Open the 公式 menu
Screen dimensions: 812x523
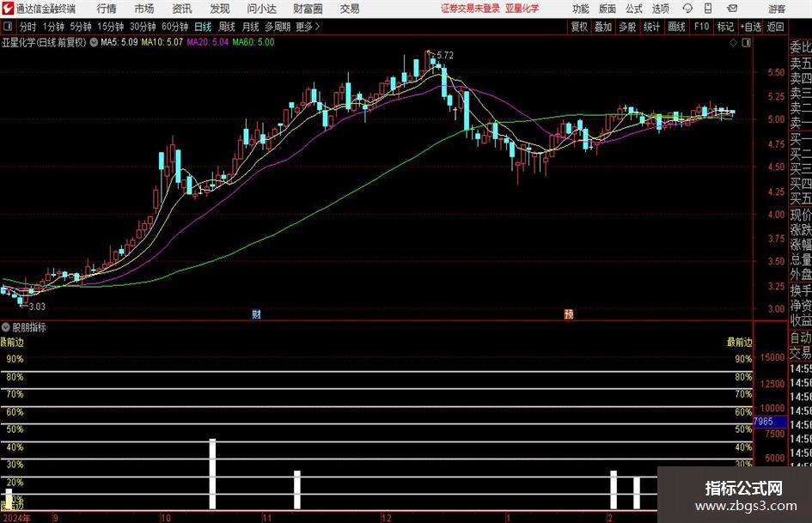(634, 9)
